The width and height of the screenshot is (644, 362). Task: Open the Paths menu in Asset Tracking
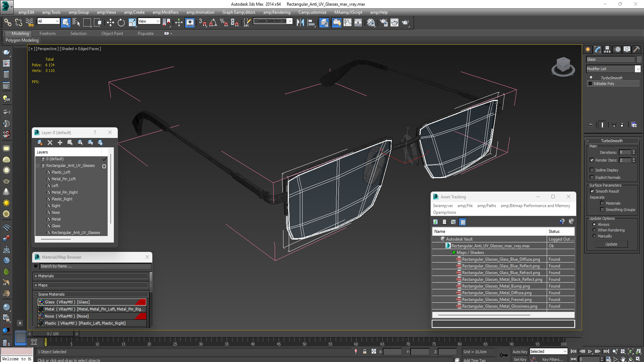pos(486,206)
